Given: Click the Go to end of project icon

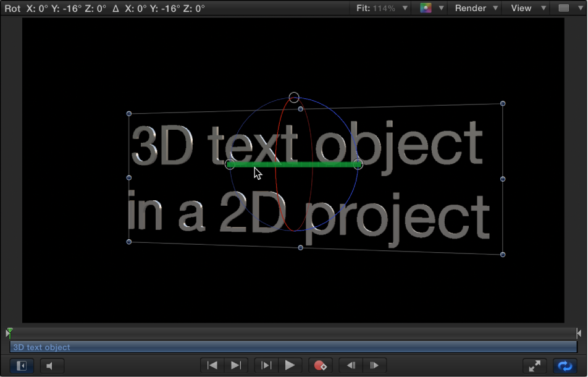Looking at the screenshot, I should (235, 365).
